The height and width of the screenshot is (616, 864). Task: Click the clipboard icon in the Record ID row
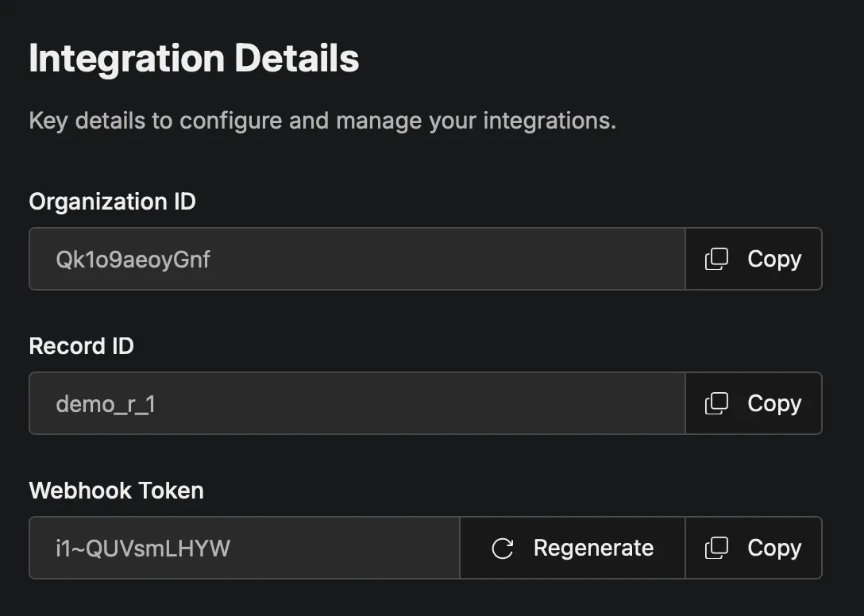[x=717, y=403]
